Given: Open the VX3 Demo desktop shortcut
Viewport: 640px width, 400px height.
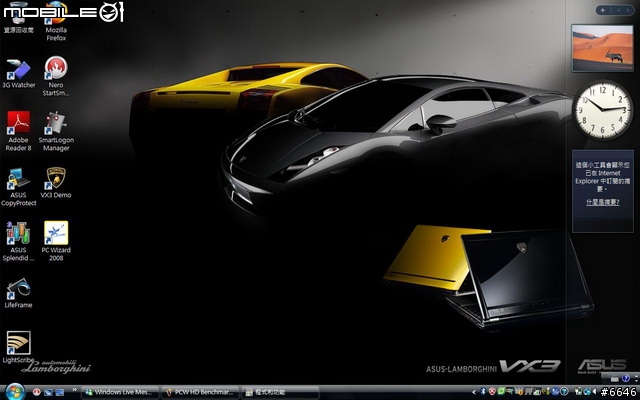Looking at the screenshot, I should [56, 183].
